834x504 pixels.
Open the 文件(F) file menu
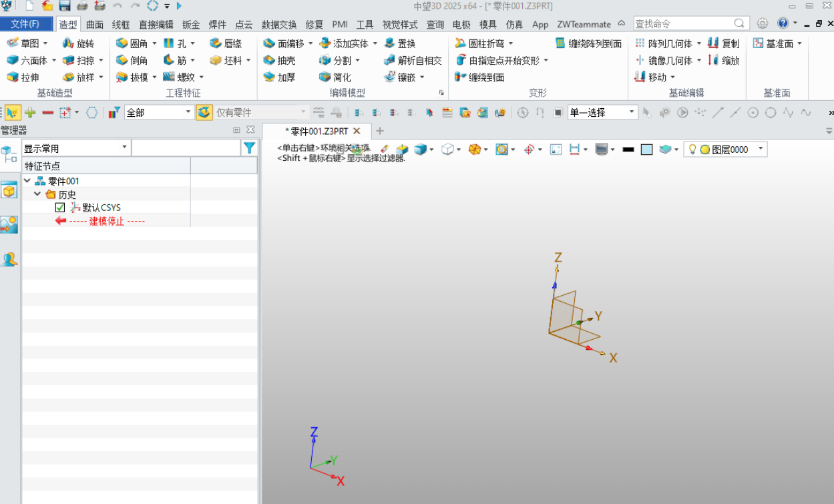(25, 24)
